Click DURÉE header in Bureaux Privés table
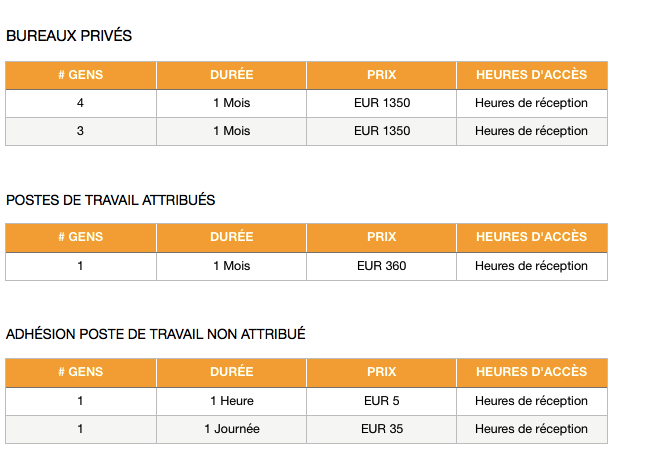Screen dimensions: 664x449 point(232,75)
